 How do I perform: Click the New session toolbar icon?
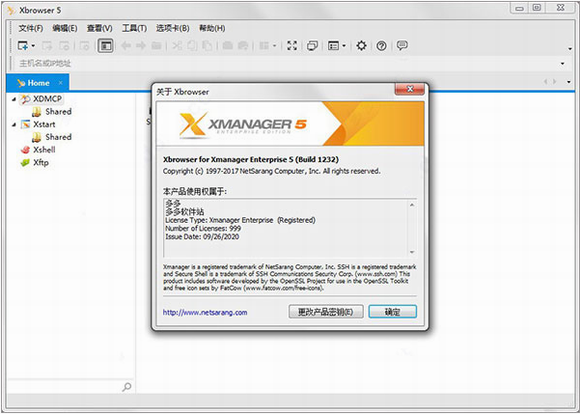click(23, 46)
